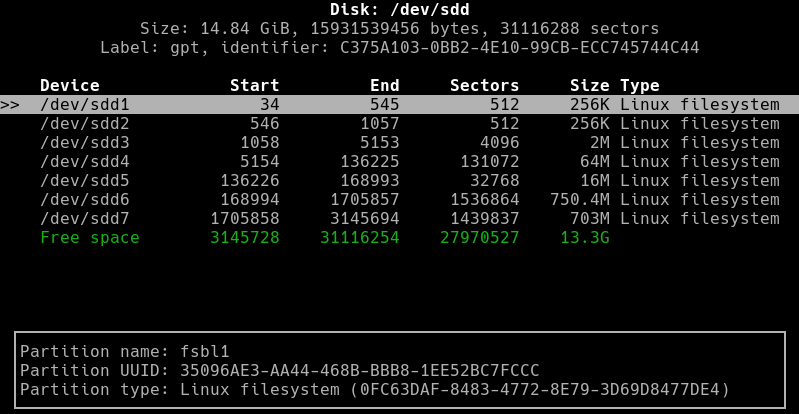Click the 16M size cell
The image size is (799, 414).
pos(595,180)
